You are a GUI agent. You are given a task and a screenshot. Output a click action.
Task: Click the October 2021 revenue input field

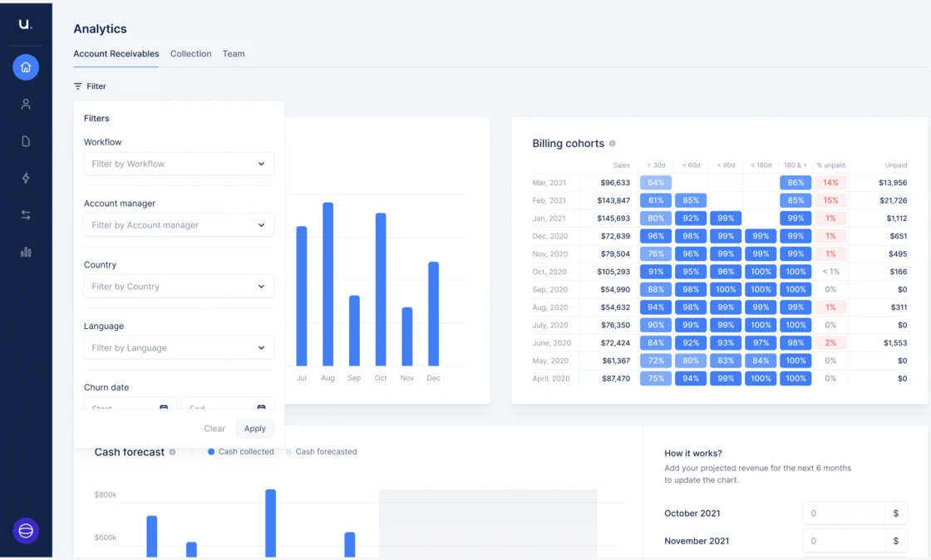843,513
